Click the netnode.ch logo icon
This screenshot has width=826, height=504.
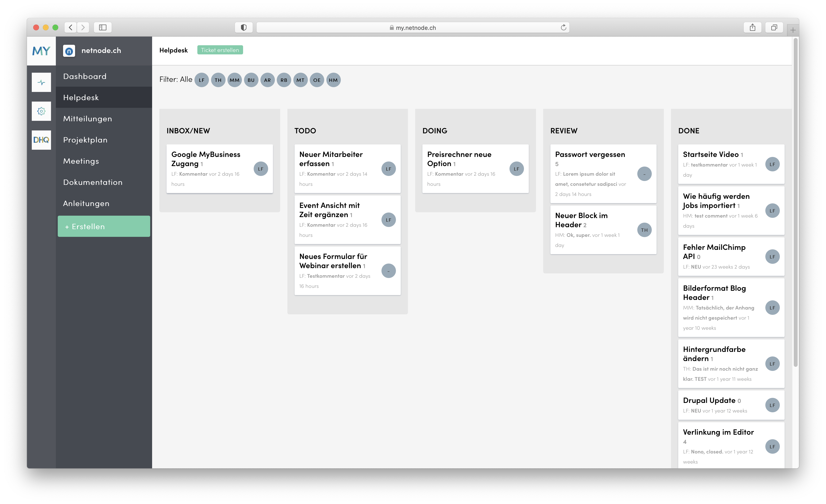69,51
